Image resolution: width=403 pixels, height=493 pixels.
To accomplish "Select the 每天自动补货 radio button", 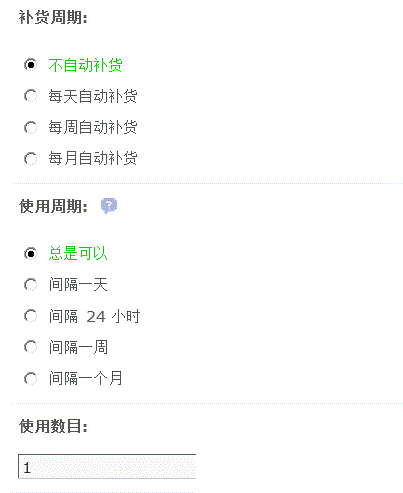I will [x=30, y=96].
